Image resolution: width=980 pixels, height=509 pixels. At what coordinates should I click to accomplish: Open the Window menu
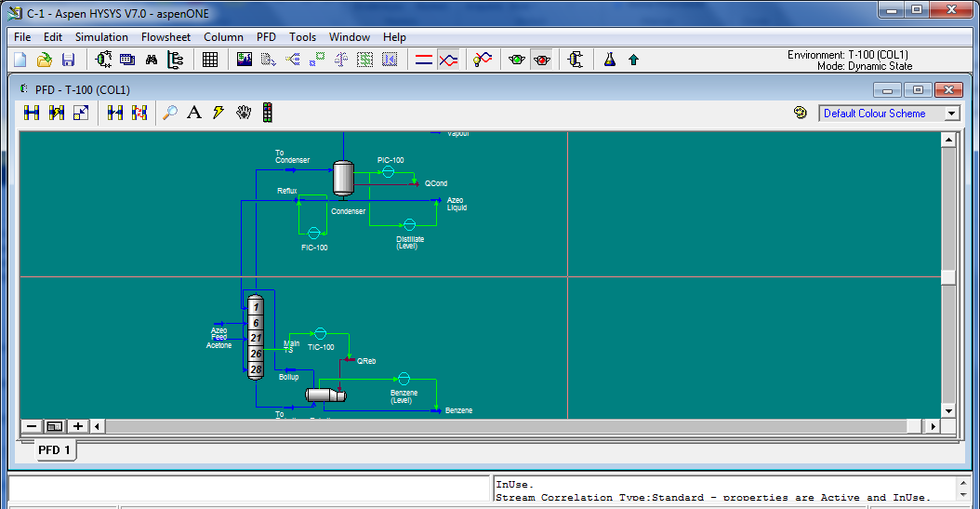[350, 37]
